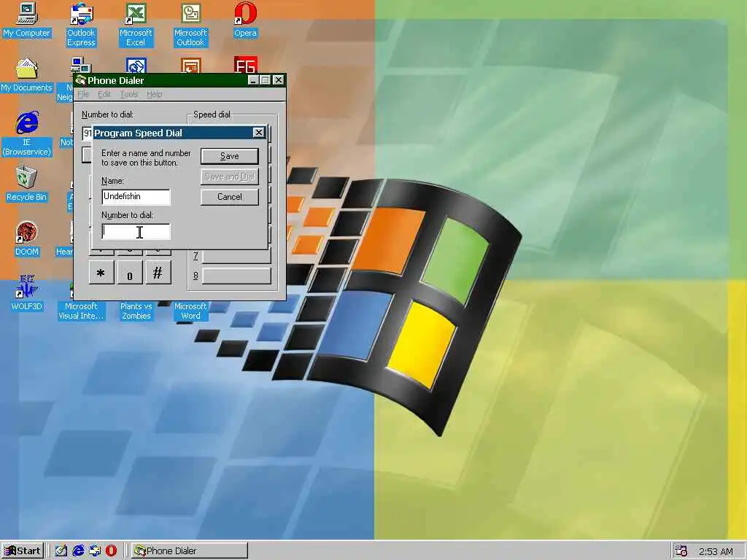
Task: Select Phone Dialer taskbar button
Action: [x=190, y=551]
